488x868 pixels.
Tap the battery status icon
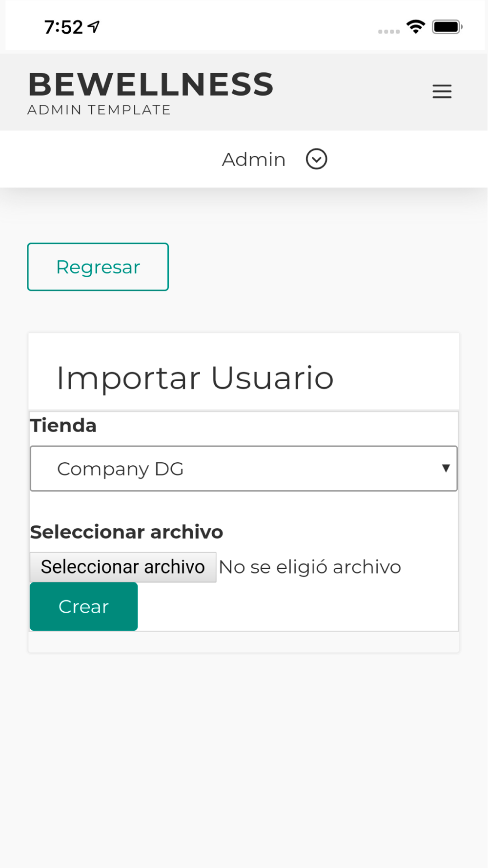pyautogui.click(x=447, y=26)
